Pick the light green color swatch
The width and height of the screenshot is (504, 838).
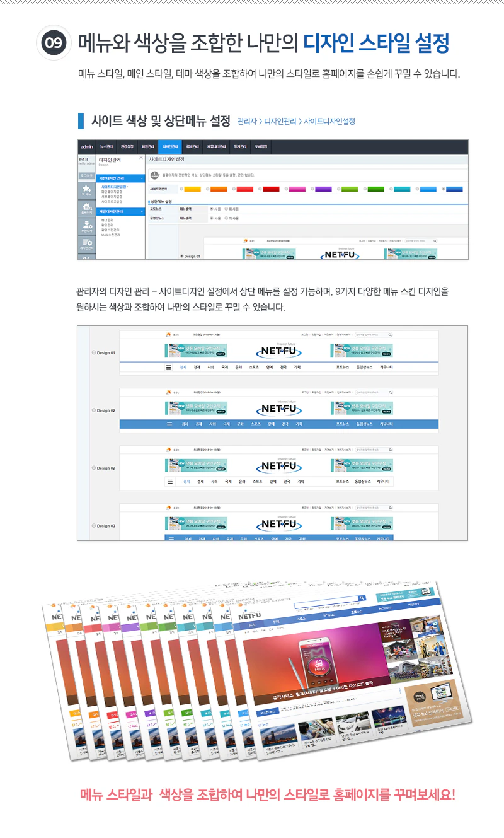point(349,189)
